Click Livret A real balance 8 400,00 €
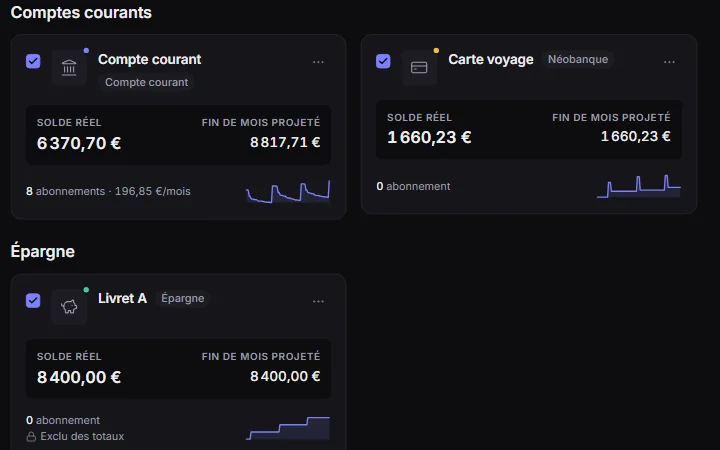 click(x=79, y=377)
